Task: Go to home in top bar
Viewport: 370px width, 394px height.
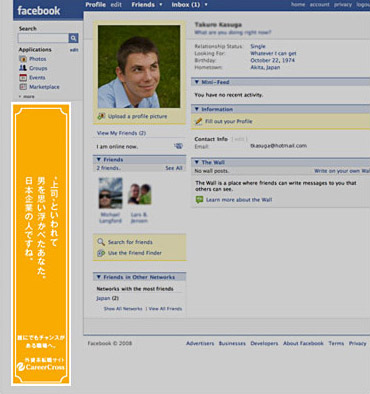Action: pyautogui.click(x=298, y=5)
